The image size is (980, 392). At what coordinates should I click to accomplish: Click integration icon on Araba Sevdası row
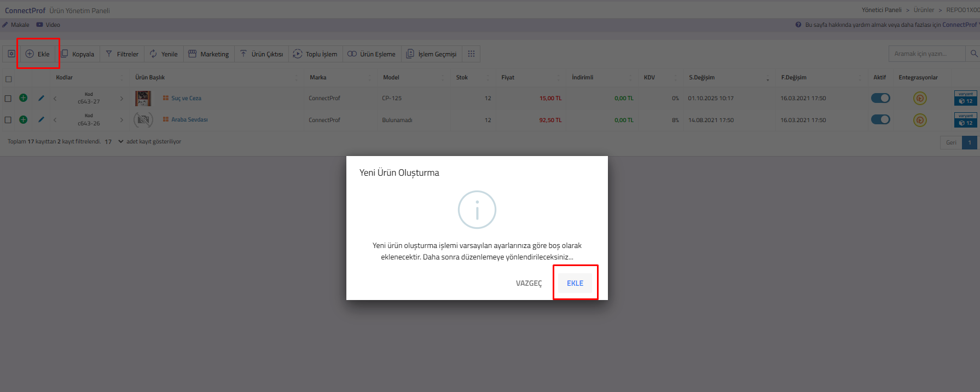(920, 120)
